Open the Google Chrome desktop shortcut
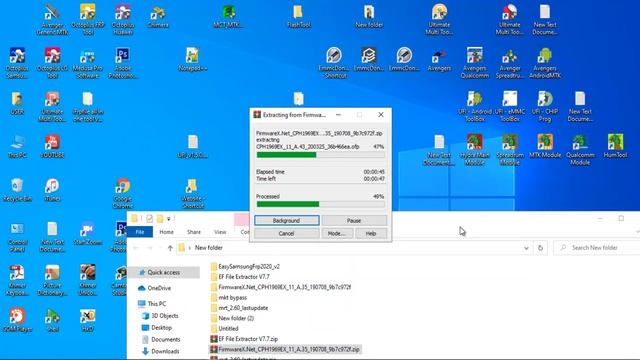 pyautogui.click(x=123, y=193)
